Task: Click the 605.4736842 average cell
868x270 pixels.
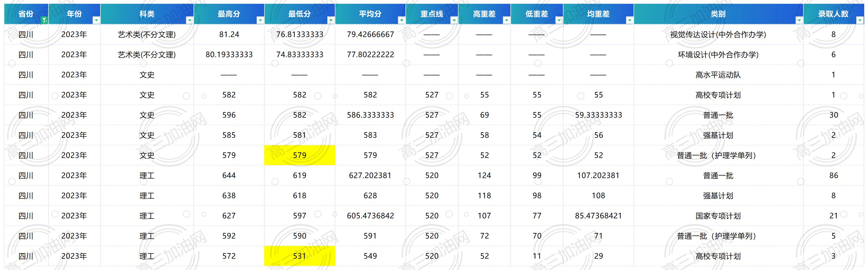Action: pos(370,216)
